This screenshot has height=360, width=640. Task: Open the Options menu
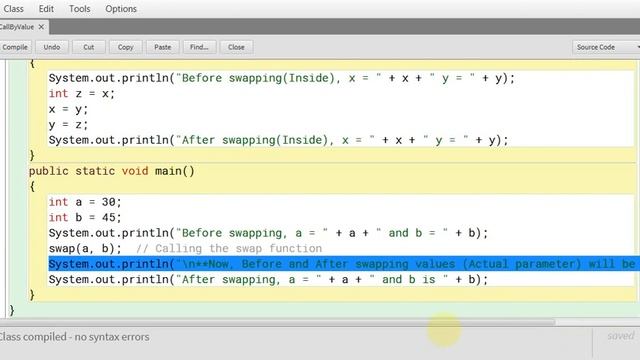(121, 9)
